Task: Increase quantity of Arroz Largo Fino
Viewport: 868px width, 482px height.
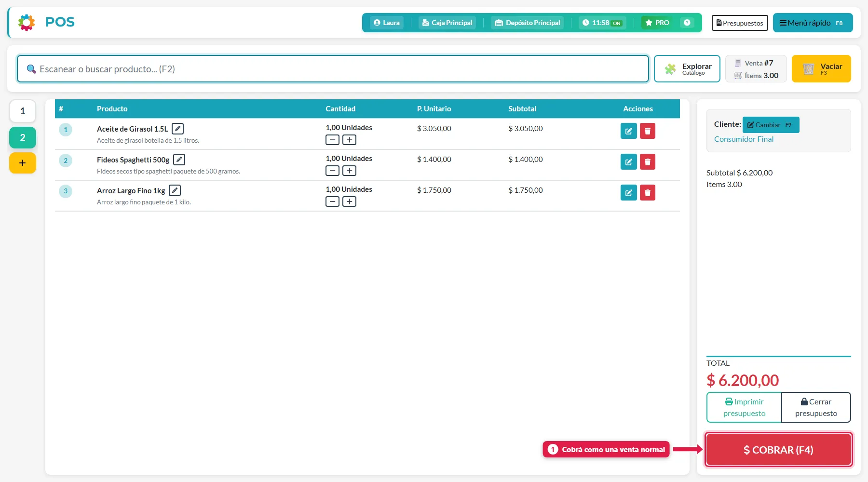Action: 350,201
